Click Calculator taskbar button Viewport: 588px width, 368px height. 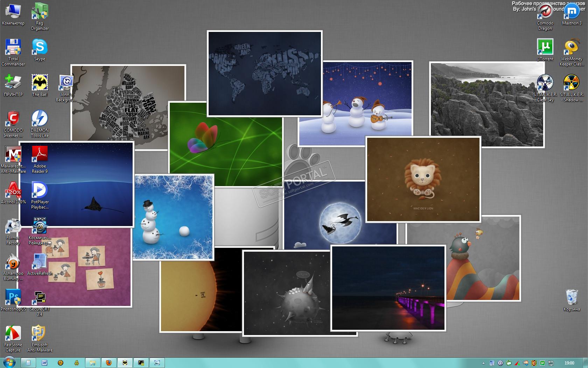click(x=28, y=363)
